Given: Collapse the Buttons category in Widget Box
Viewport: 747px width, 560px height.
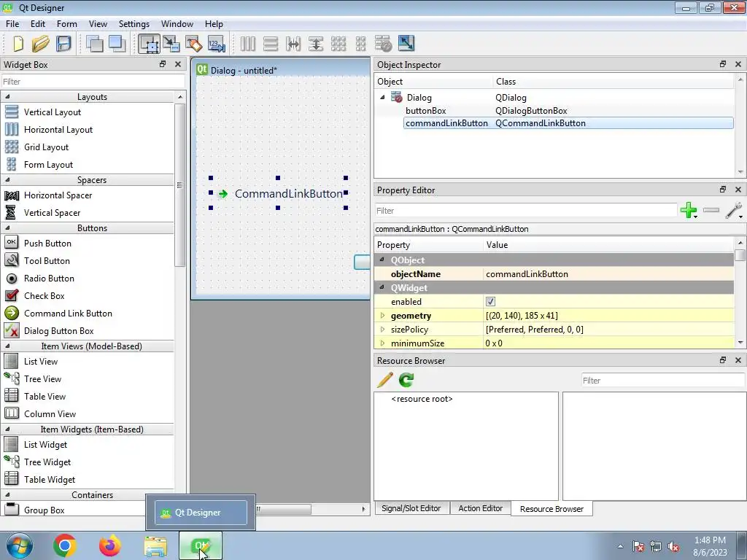Looking at the screenshot, I should click(x=7, y=228).
